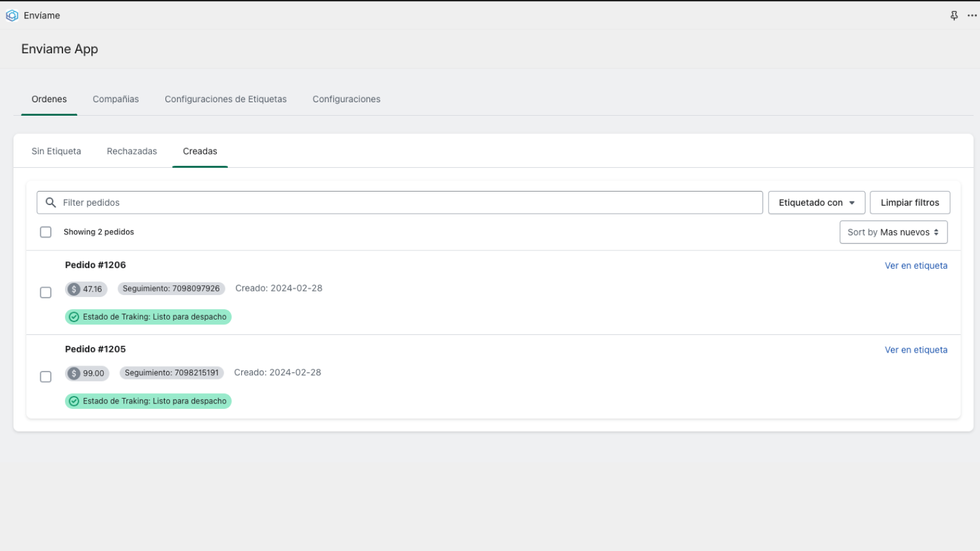Image resolution: width=980 pixels, height=551 pixels.
Task: Click Creado: 2024-02-28 on Pedido #1205
Action: [x=277, y=373]
